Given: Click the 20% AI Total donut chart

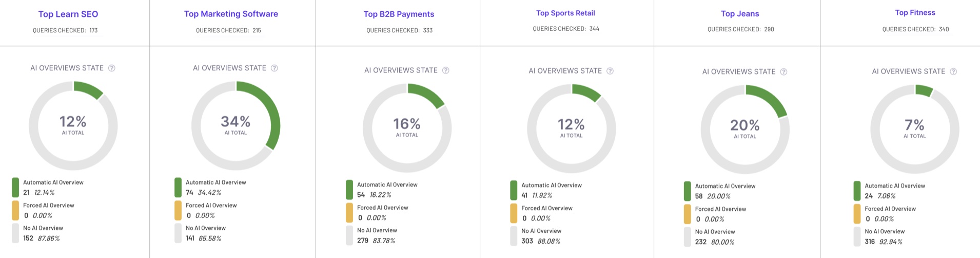Looking at the screenshot, I should click(745, 130).
